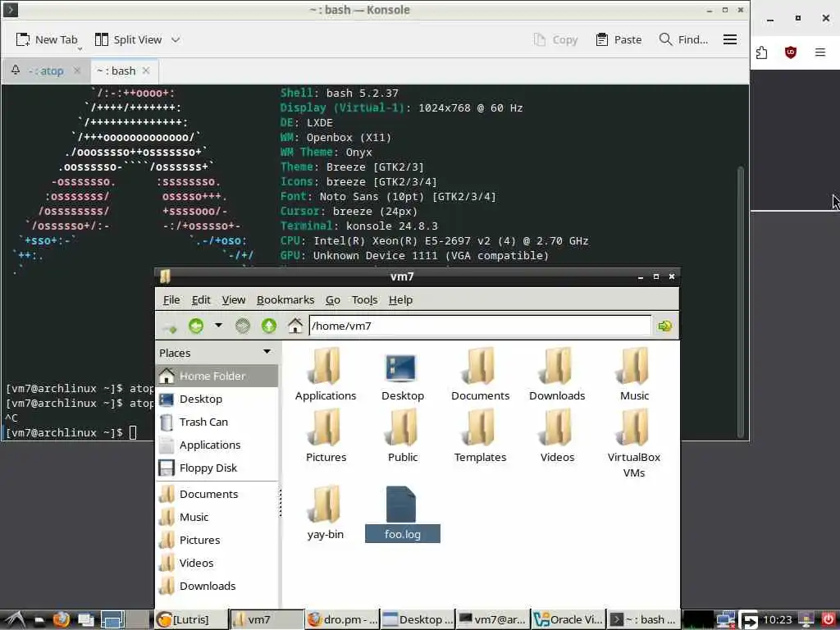Open the LXDE start menu icon in taskbar
The height and width of the screenshot is (630, 840).
(x=15, y=620)
